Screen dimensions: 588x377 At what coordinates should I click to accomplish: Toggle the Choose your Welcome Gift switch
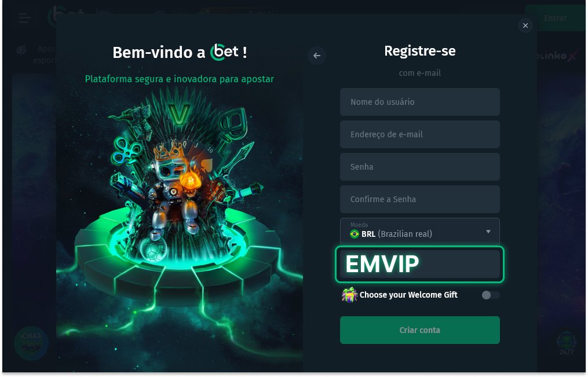(491, 295)
